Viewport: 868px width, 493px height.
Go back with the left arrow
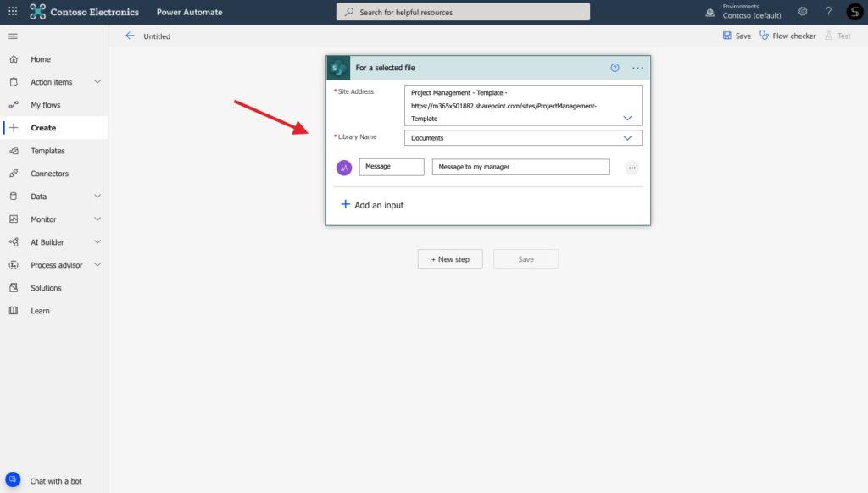click(x=130, y=36)
